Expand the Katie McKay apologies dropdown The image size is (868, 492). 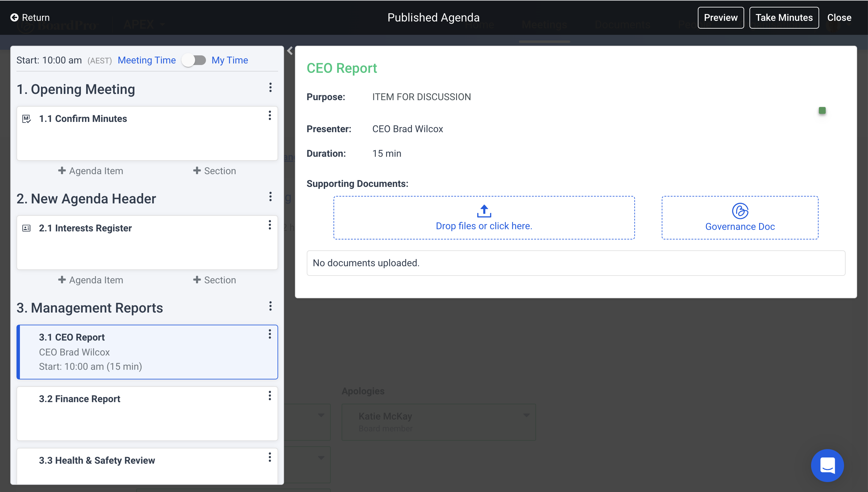point(526,415)
